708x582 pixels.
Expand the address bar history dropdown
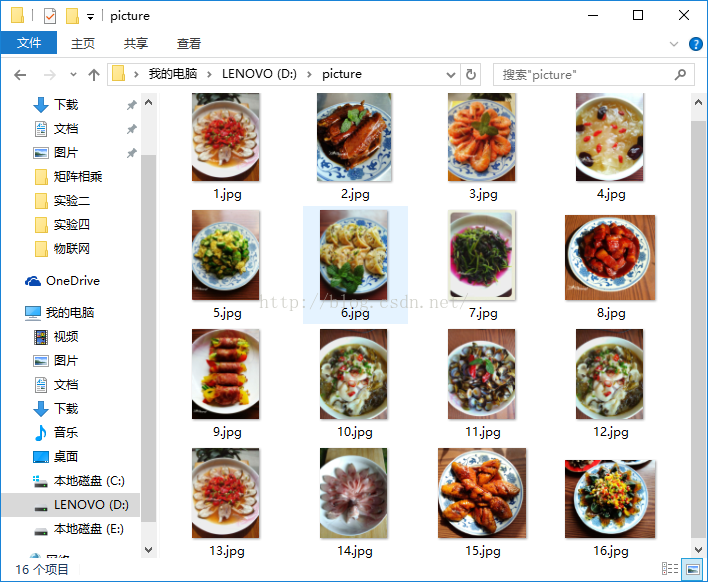tap(450, 74)
